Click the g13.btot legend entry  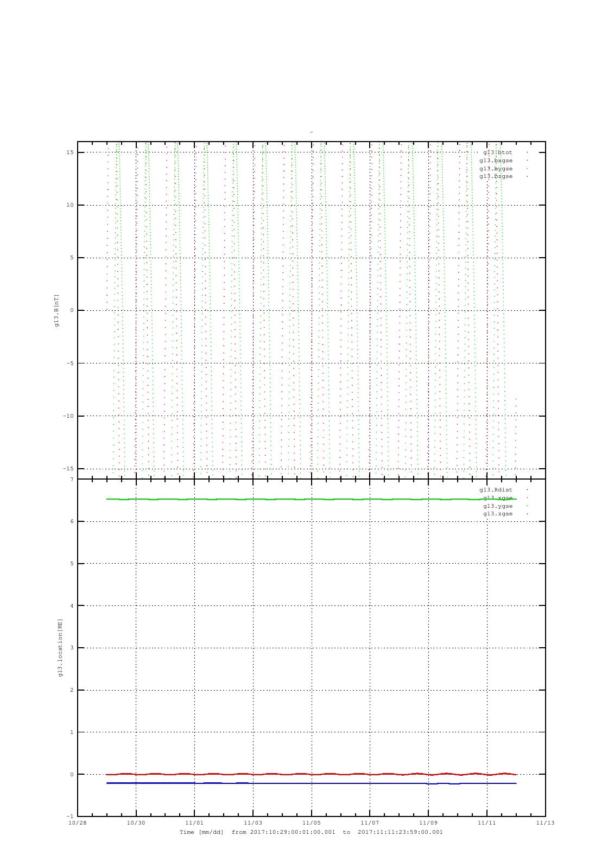click(x=497, y=152)
